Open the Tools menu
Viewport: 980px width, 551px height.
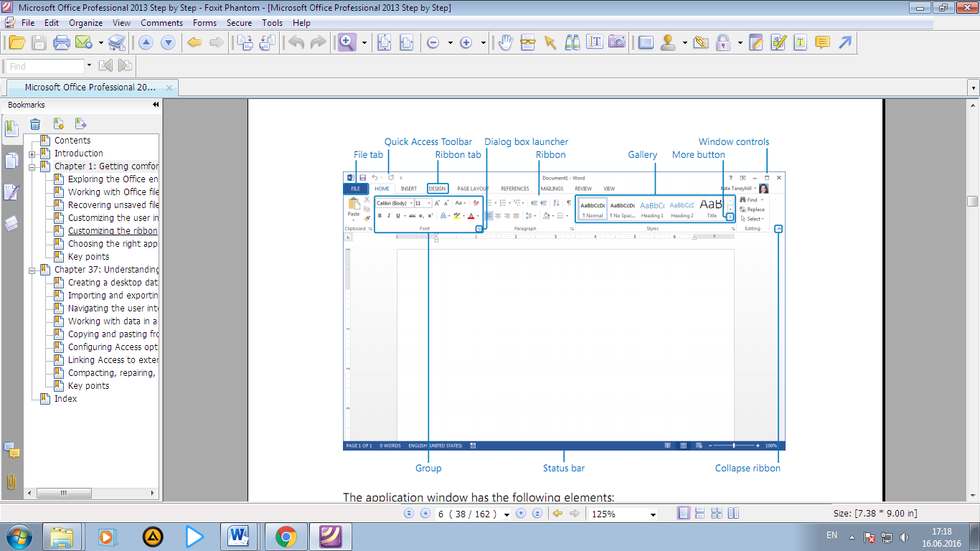pos(272,23)
